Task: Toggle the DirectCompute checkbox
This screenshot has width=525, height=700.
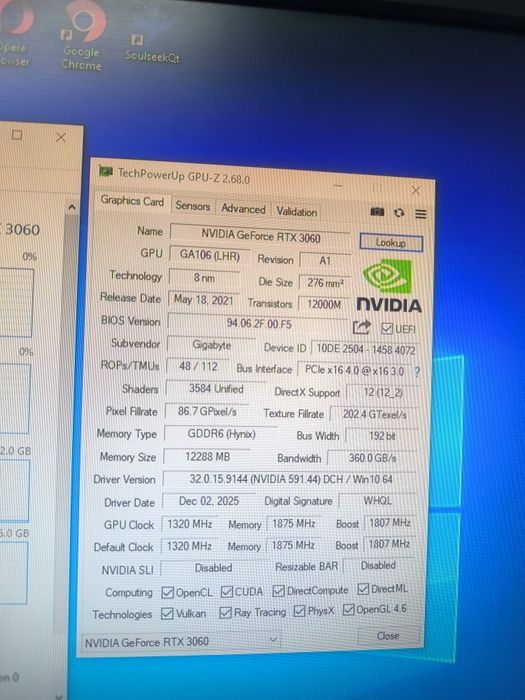Action: pos(279,591)
